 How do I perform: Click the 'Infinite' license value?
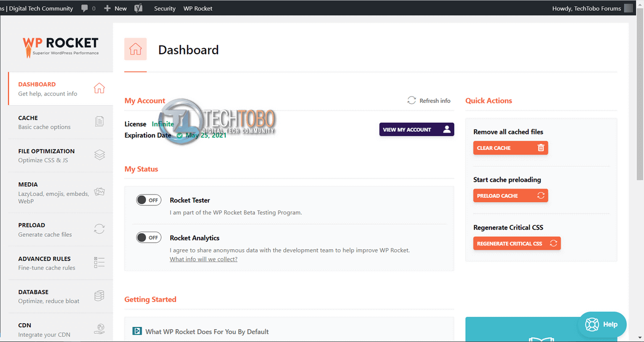coord(163,124)
